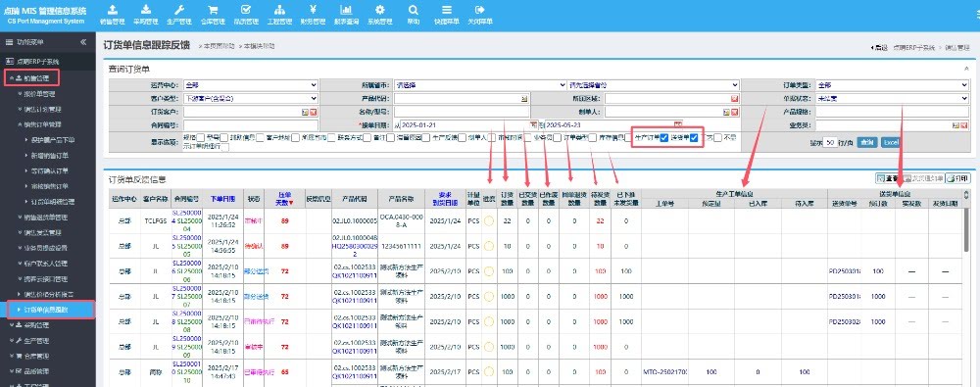Expand the 客户类型 combo box
Viewport: 980px width, 387px height.
251,98
